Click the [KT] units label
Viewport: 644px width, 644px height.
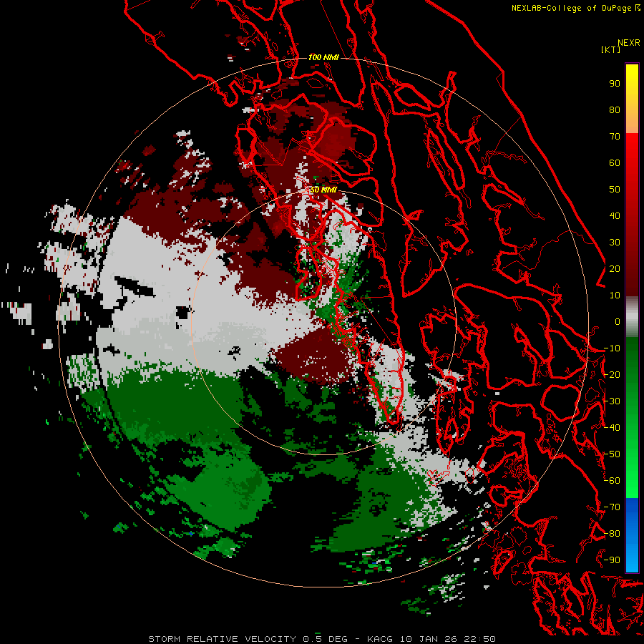click(x=610, y=49)
